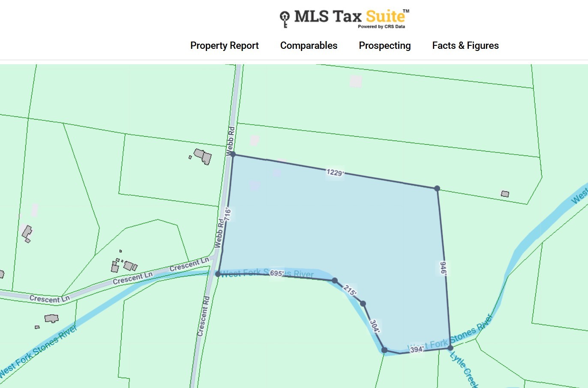Click the 304' boundary segment label
Image resolution: width=588 pixels, height=388 pixels.
tap(374, 326)
